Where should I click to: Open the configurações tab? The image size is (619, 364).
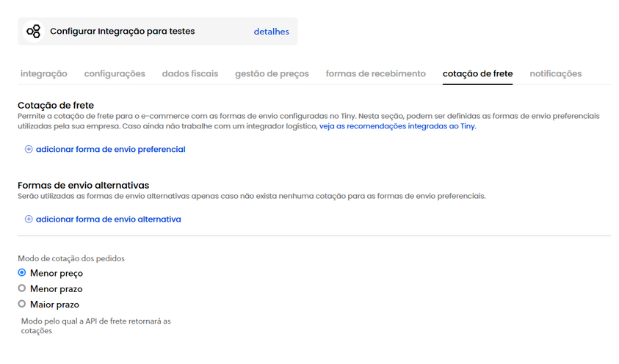115,73
